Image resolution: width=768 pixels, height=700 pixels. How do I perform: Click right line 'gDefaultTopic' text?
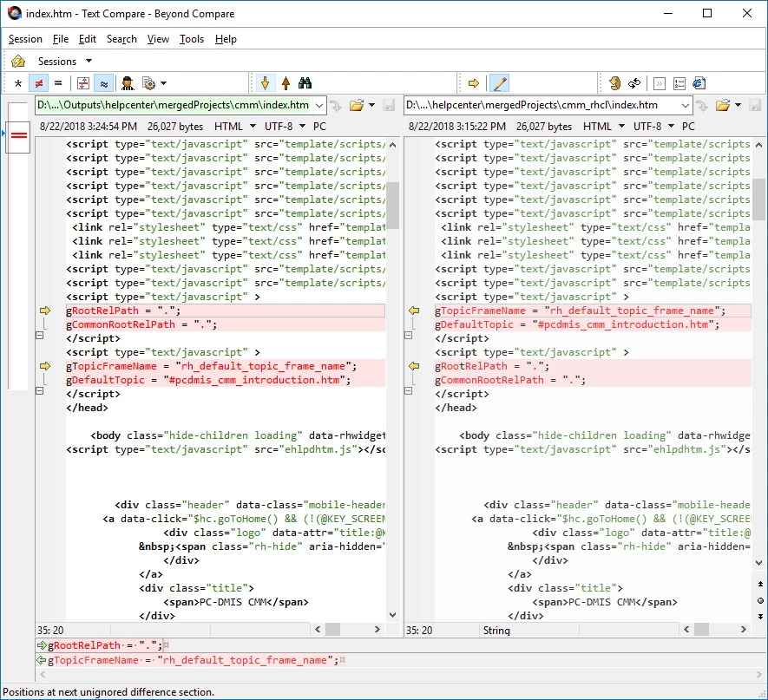click(474, 324)
